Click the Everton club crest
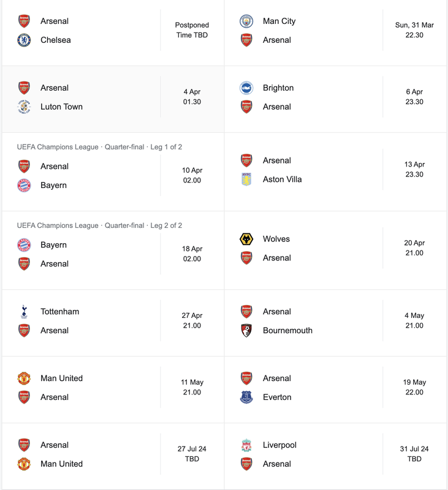The image size is (448, 490). click(246, 397)
